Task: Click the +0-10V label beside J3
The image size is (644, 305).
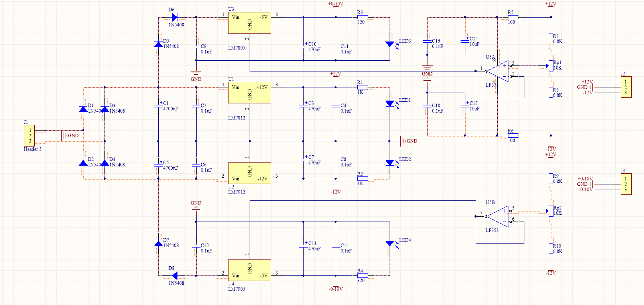Action: click(x=585, y=179)
